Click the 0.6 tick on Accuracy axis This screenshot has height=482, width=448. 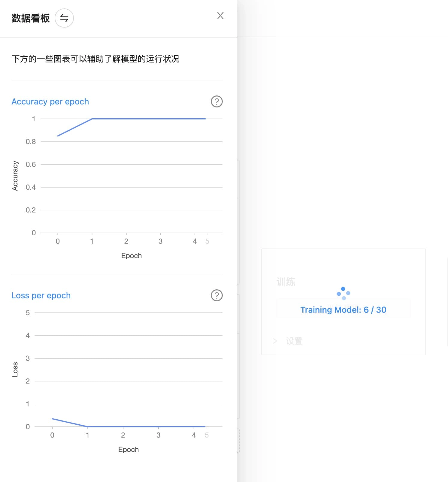pyautogui.click(x=31, y=164)
